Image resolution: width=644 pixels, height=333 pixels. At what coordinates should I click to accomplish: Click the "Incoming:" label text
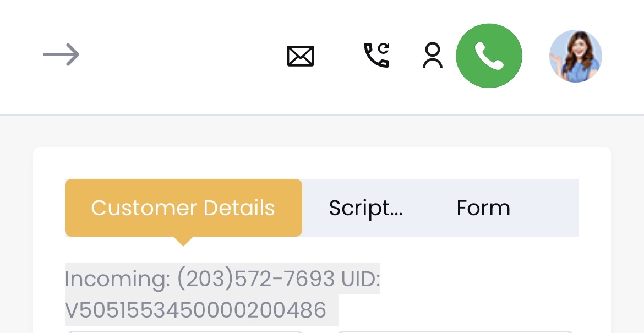117,279
